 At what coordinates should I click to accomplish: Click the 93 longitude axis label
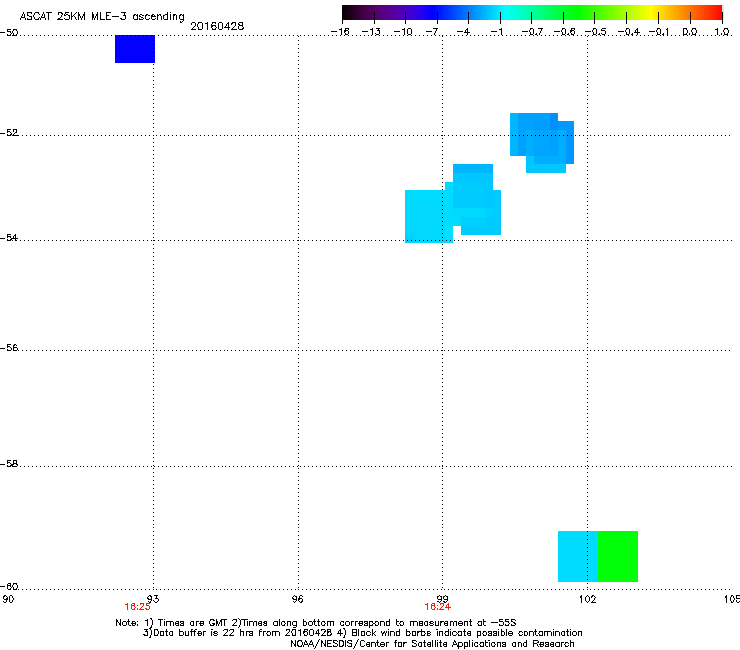pos(153,599)
